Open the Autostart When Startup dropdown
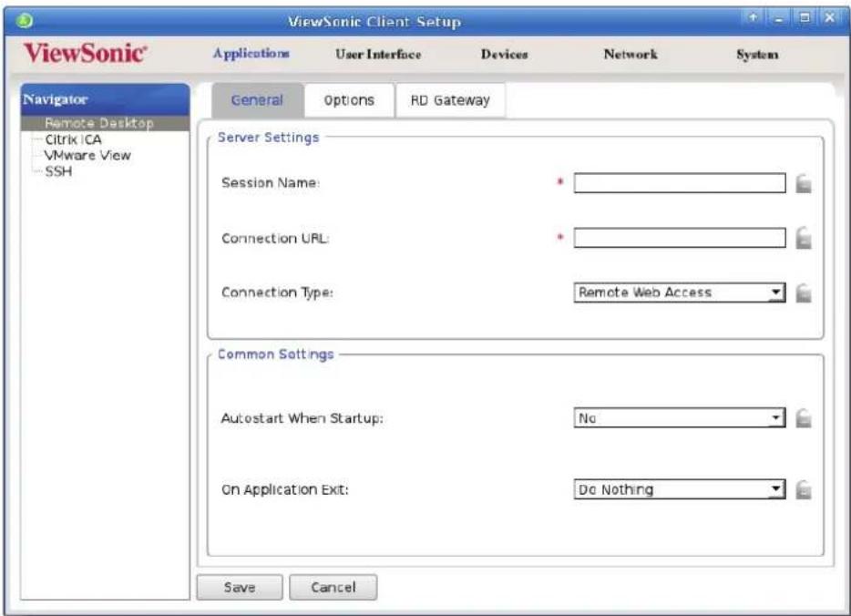This screenshot has height=616, width=851. coord(679,418)
